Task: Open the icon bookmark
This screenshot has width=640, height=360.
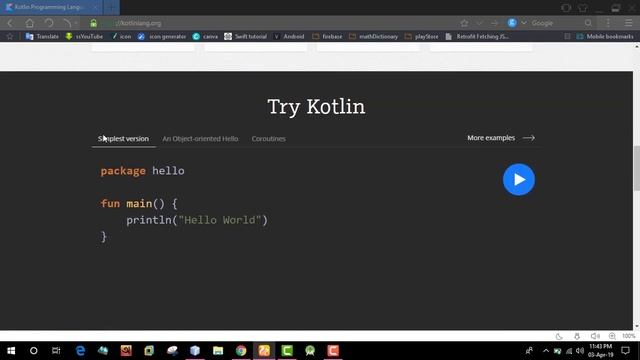Action: pos(121,36)
